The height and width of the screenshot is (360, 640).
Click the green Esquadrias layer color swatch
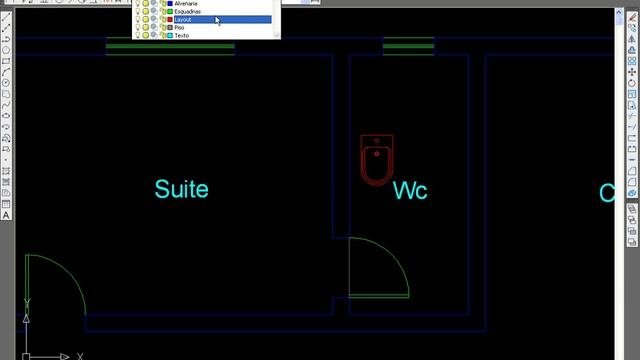pos(170,11)
